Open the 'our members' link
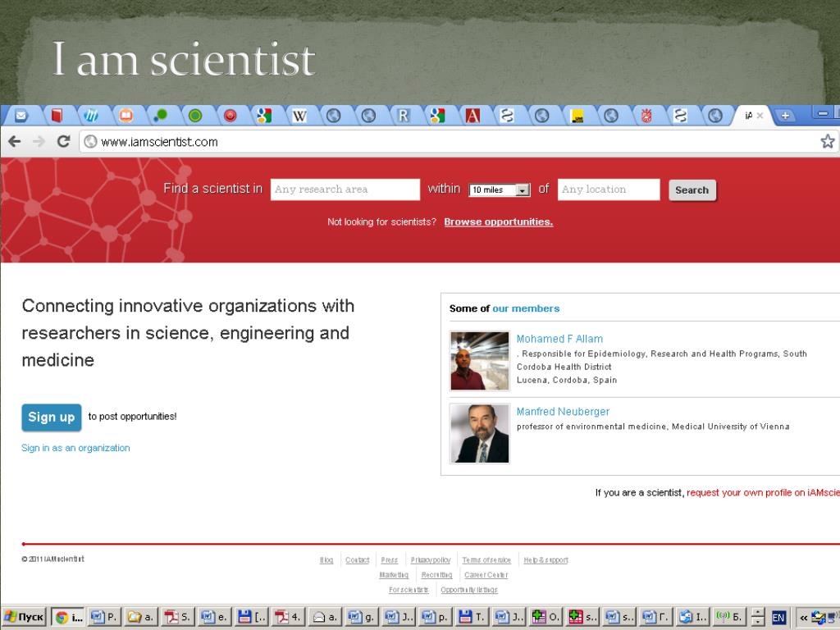The image size is (840, 630). (x=526, y=308)
